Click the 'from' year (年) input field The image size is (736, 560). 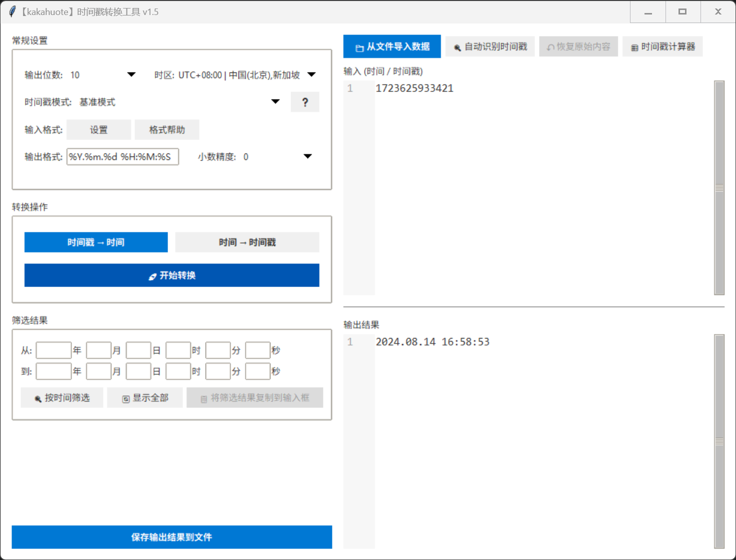(x=53, y=350)
